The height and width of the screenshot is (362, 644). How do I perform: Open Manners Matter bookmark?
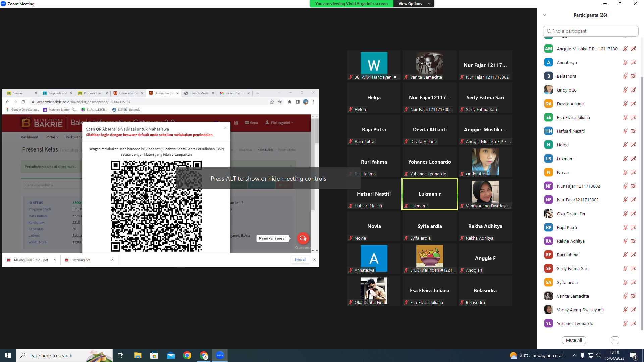(60, 110)
